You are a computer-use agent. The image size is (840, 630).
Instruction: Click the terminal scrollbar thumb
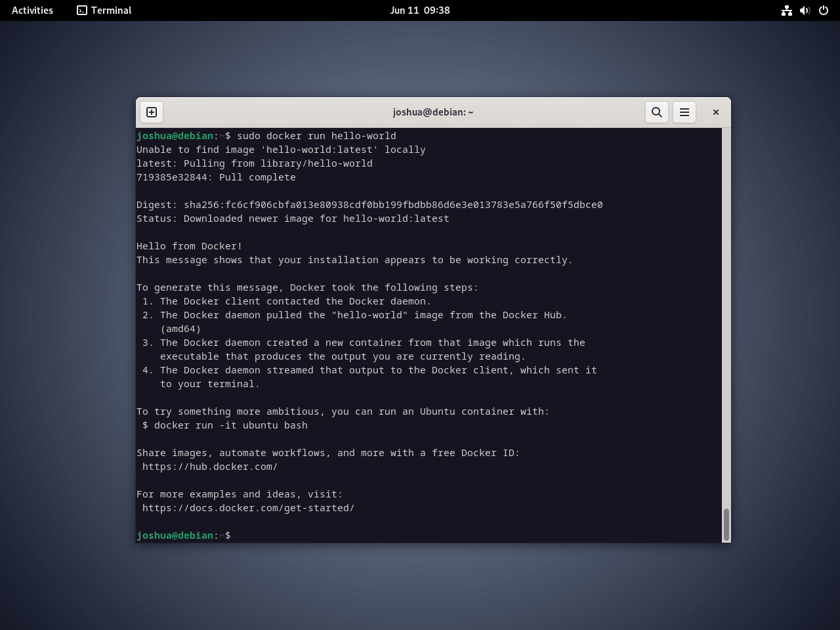coord(726,524)
